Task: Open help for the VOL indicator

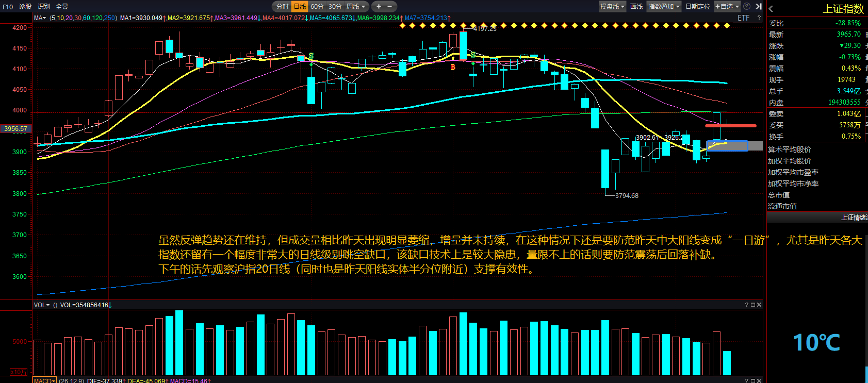Action: 746,305
